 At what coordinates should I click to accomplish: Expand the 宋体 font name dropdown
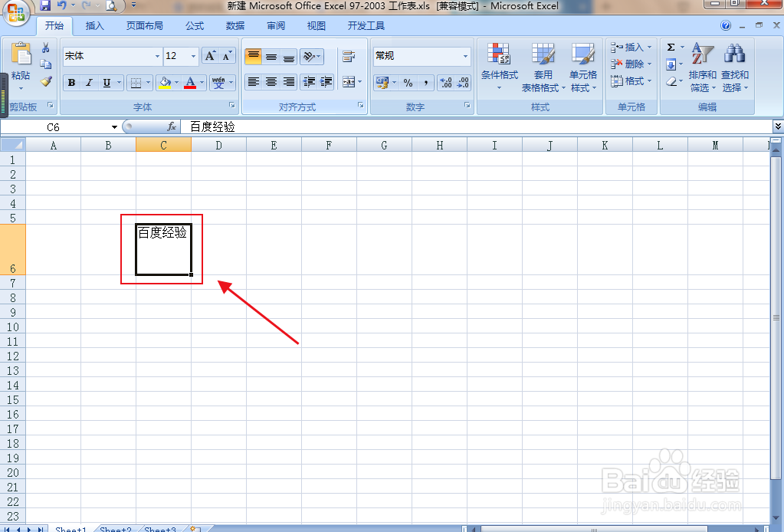(x=157, y=56)
